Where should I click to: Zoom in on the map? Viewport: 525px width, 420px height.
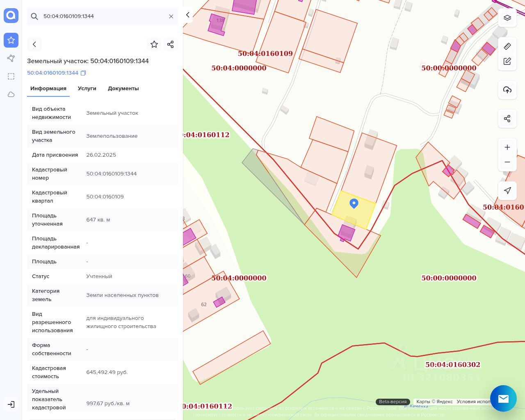coord(507,147)
